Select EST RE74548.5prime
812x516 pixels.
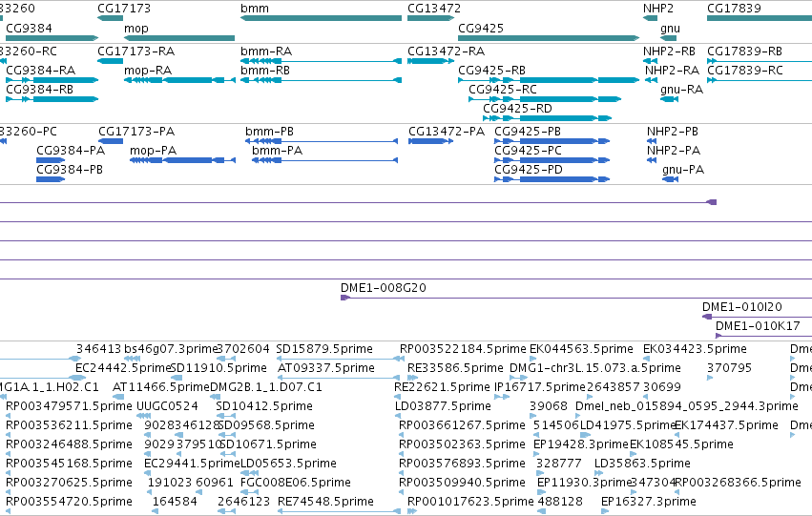[339, 511]
